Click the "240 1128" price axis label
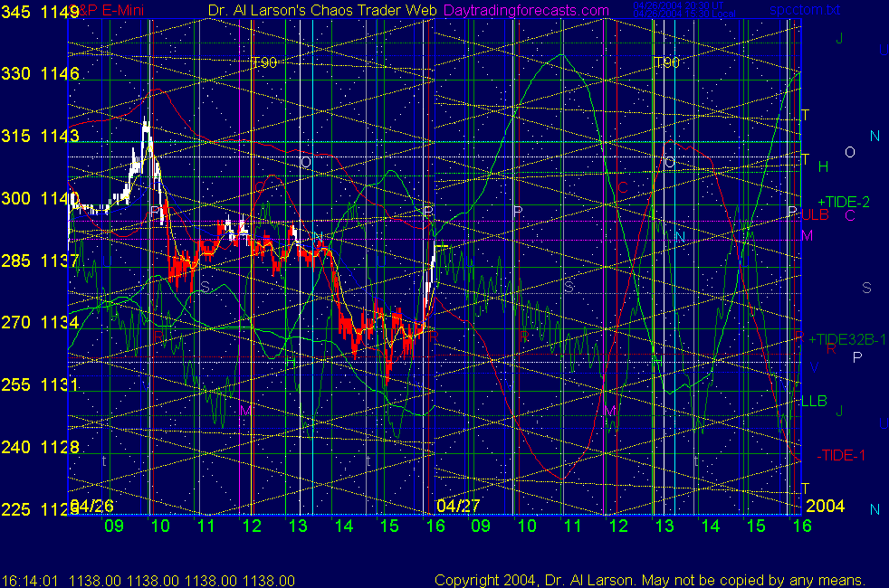The width and height of the screenshot is (889, 588). coord(40,447)
